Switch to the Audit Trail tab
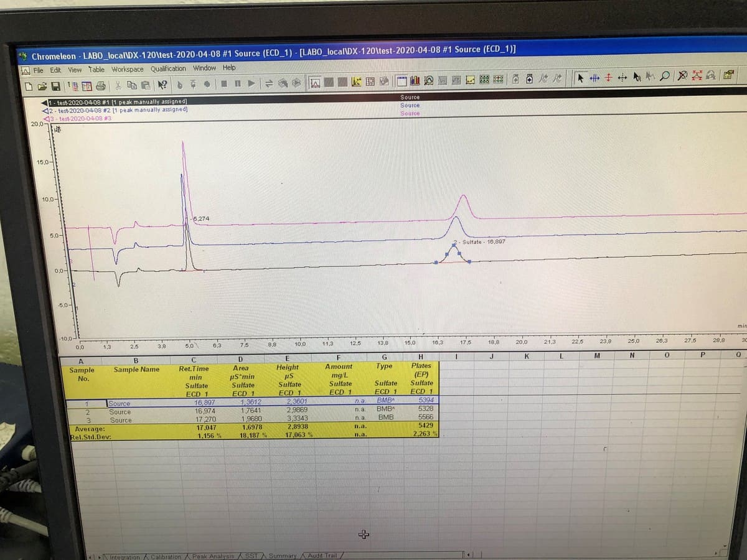747x560 pixels. tap(322, 555)
